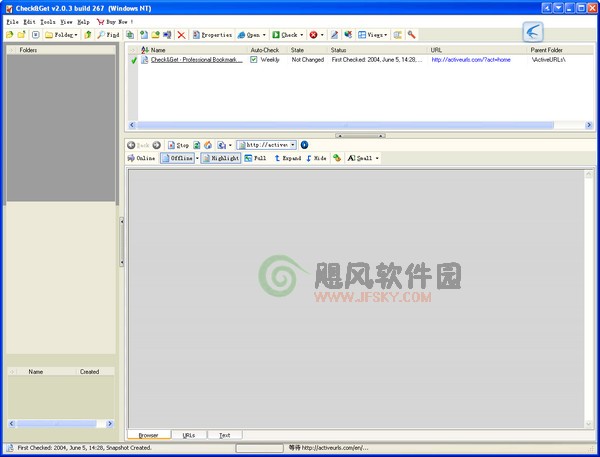Click the add folder icon with green plus
The image size is (600, 457).
click(x=155, y=35)
